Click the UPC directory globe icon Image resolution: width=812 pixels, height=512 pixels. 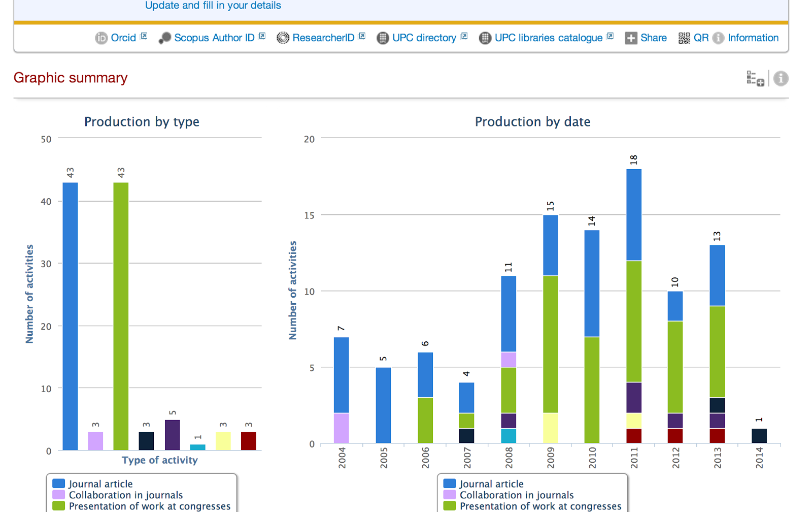click(383, 38)
